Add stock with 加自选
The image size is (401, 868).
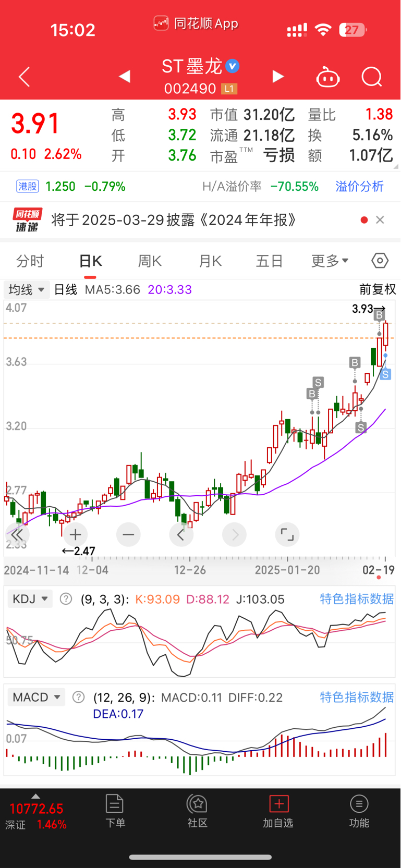pos(278,811)
